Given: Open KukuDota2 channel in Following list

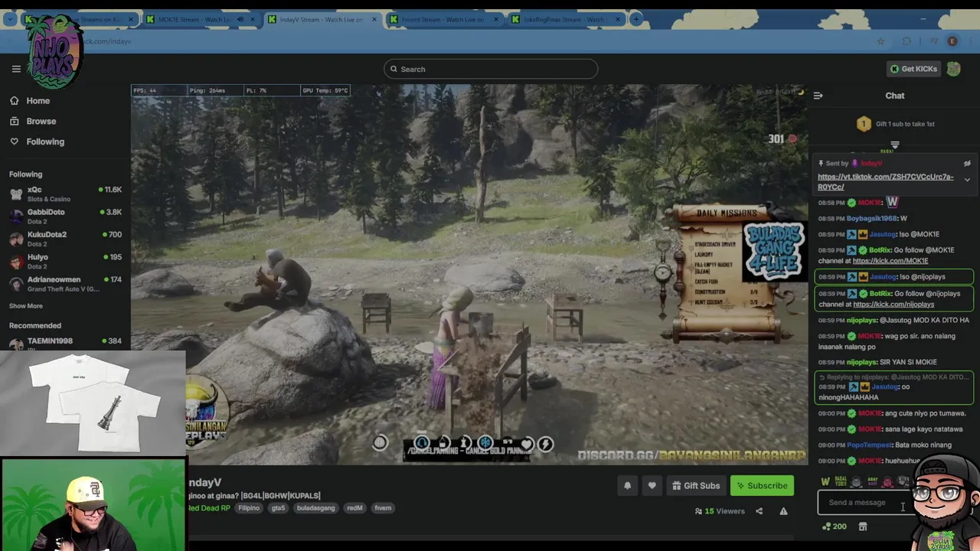Looking at the screenshot, I should point(65,239).
